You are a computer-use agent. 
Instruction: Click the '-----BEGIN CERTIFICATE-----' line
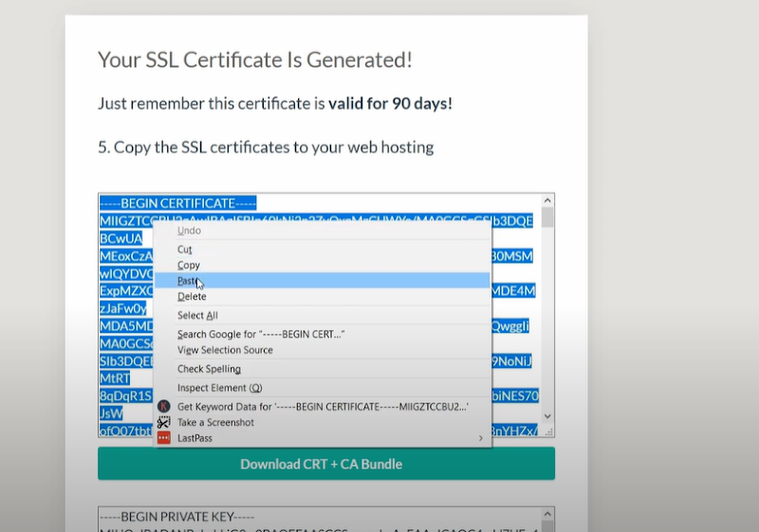click(178, 203)
